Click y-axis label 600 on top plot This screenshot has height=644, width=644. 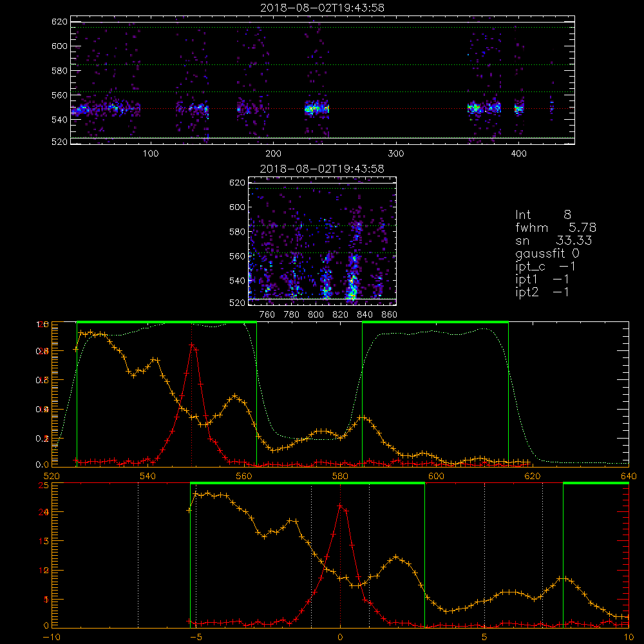[59, 46]
